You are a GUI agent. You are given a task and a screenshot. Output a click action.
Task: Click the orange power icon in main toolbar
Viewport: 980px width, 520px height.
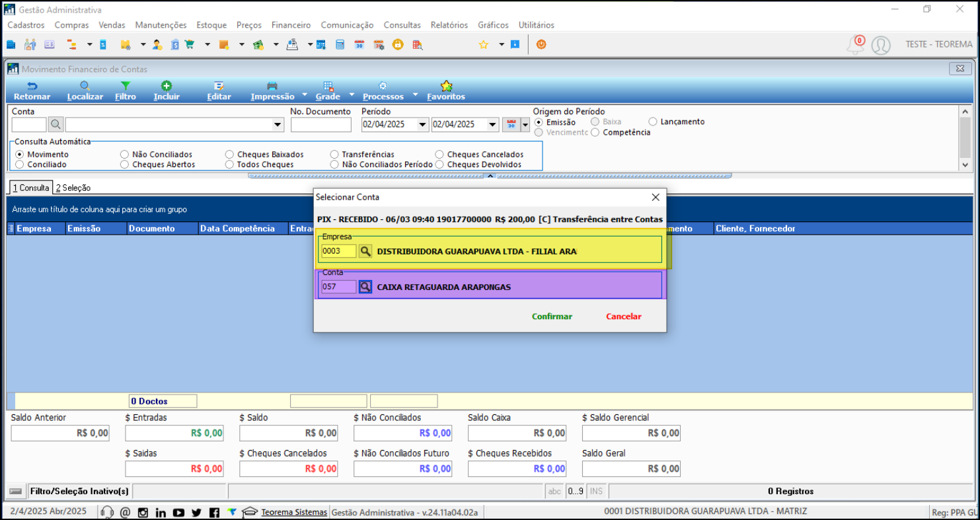[541, 44]
